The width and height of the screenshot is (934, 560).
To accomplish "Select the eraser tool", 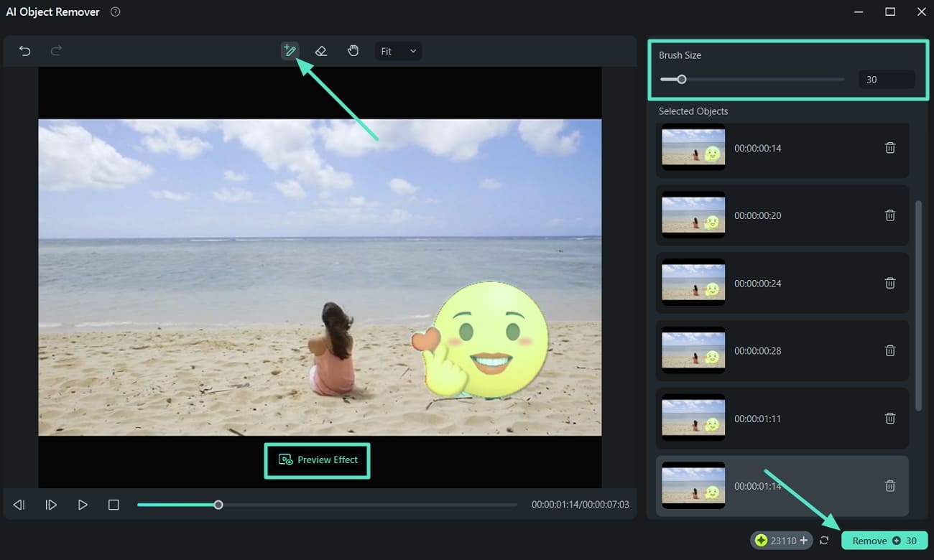I will pos(321,51).
